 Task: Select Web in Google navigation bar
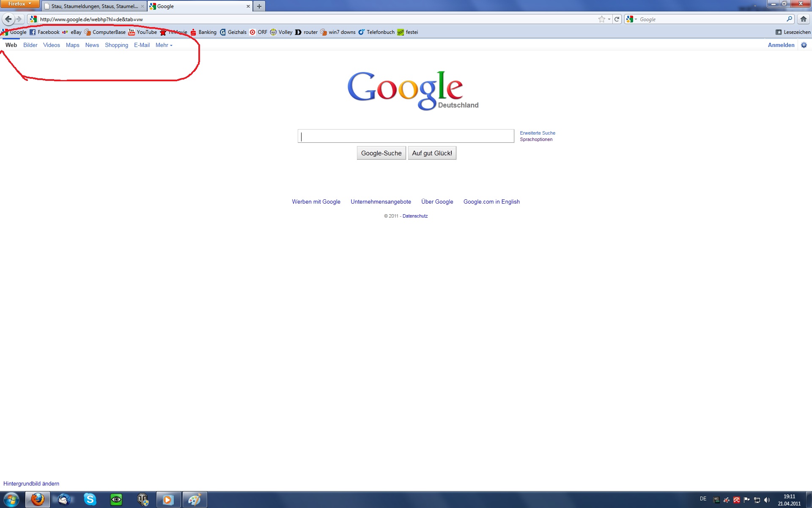(x=11, y=45)
